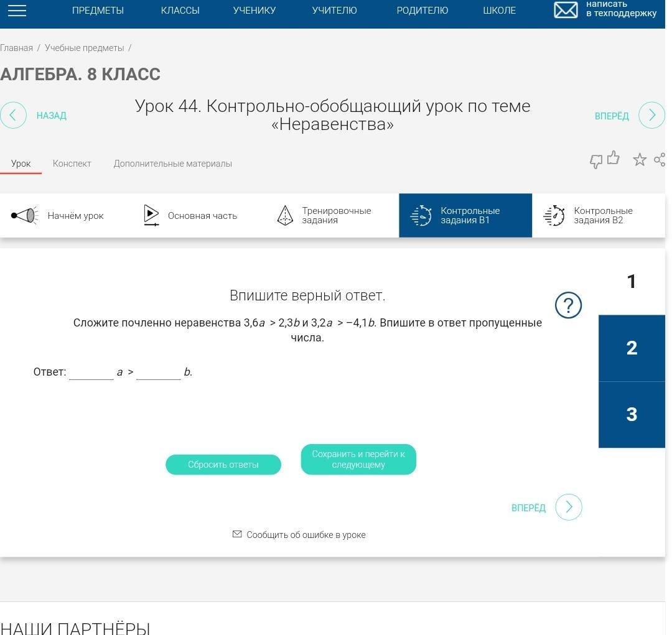Switch to the Конспект tab
The height and width of the screenshot is (635, 672).
(72, 164)
